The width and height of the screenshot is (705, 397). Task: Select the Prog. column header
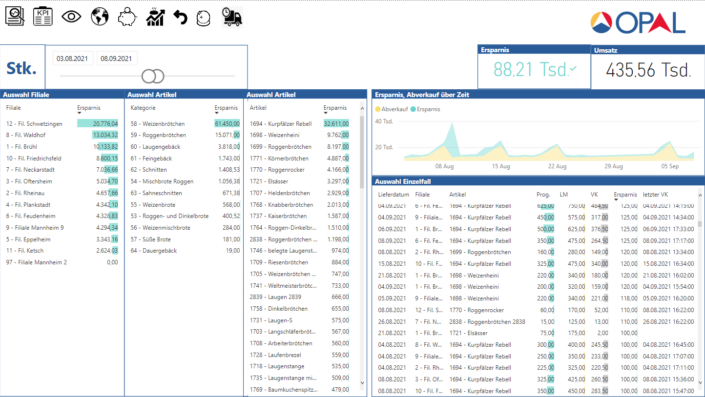point(543,195)
